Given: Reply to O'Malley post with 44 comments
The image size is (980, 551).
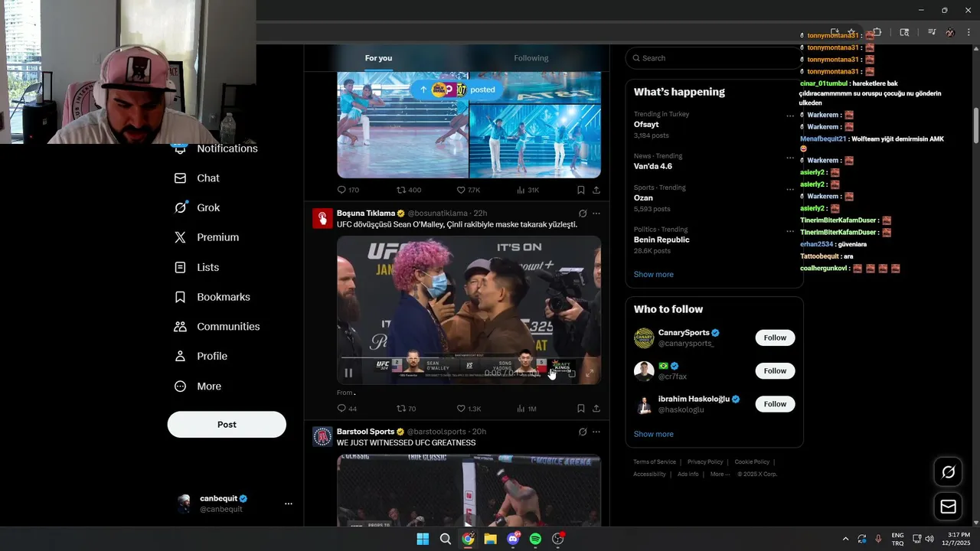Looking at the screenshot, I should click(x=347, y=409).
